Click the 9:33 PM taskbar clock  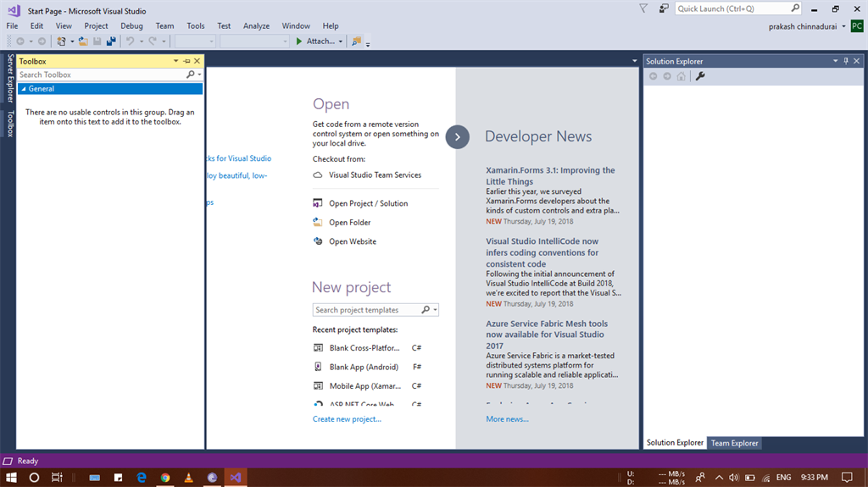tap(815, 477)
